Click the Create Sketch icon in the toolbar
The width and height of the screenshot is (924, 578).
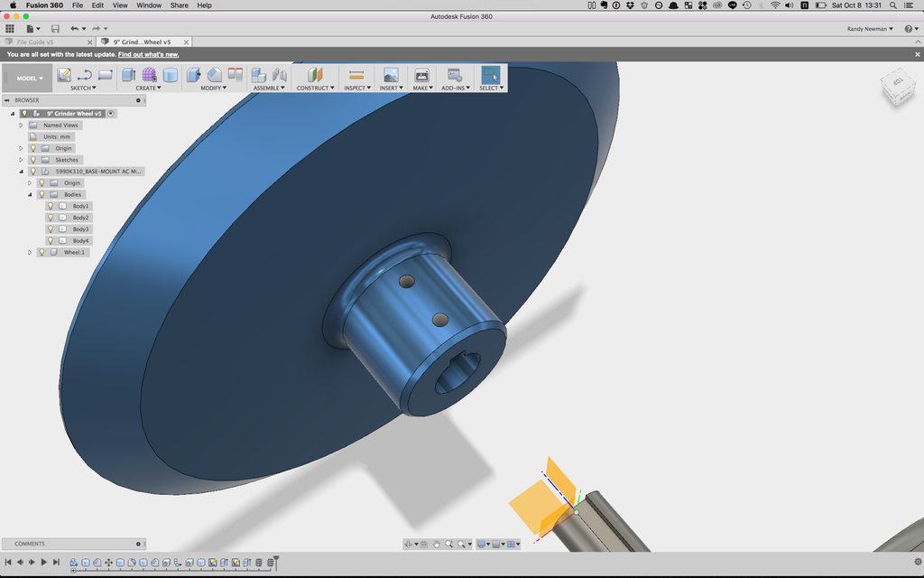(x=64, y=75)
